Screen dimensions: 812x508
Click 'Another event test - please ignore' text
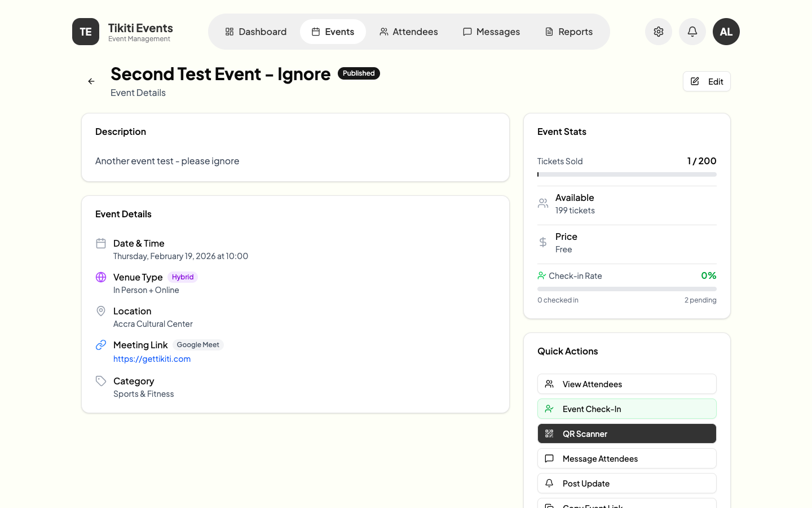(x=167, y=161)
